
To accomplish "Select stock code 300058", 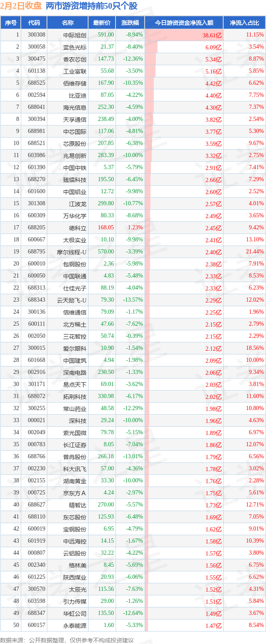I will click(37, 47).
